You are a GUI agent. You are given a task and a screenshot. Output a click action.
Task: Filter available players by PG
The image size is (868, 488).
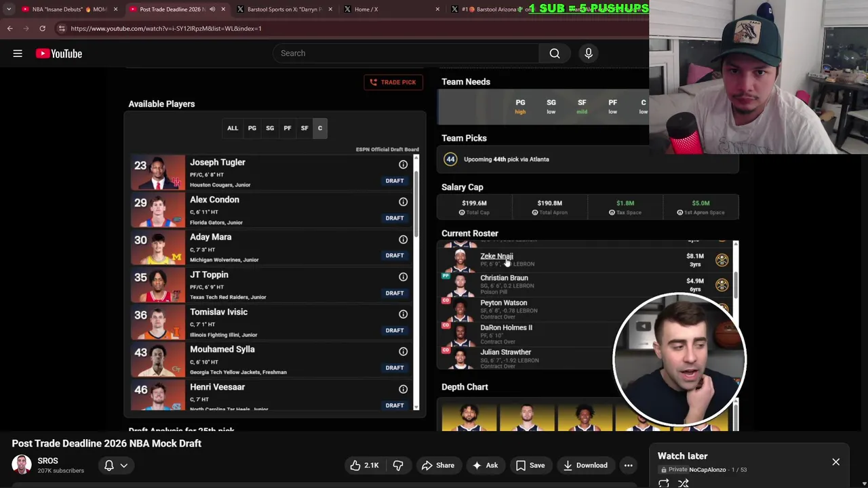pyautogui.click(x=252, y=128)
